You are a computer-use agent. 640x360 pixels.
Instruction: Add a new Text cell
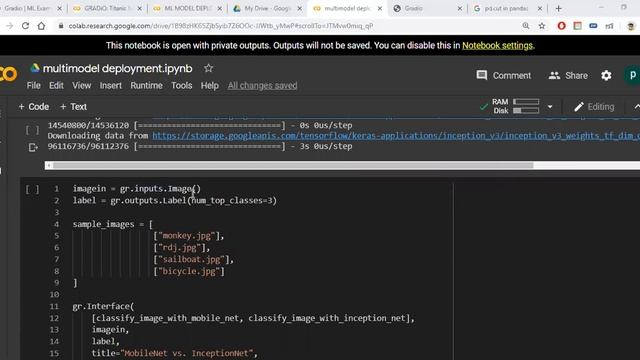pyautogui.click(x=73, y=107)
